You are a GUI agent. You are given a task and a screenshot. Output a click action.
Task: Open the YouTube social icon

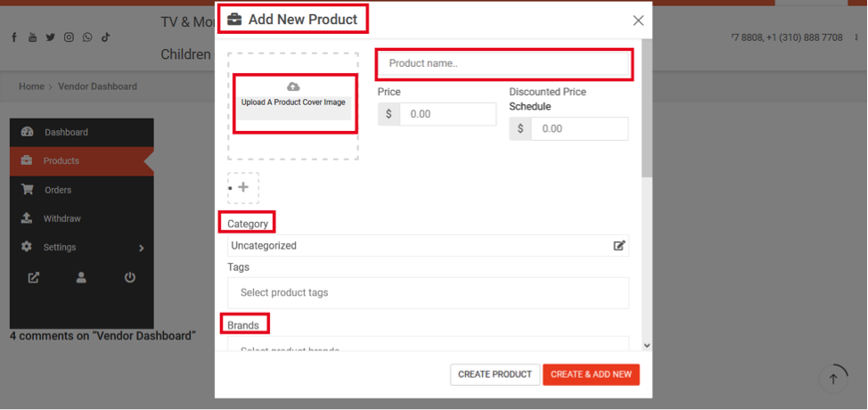click(x=33, y=37)
